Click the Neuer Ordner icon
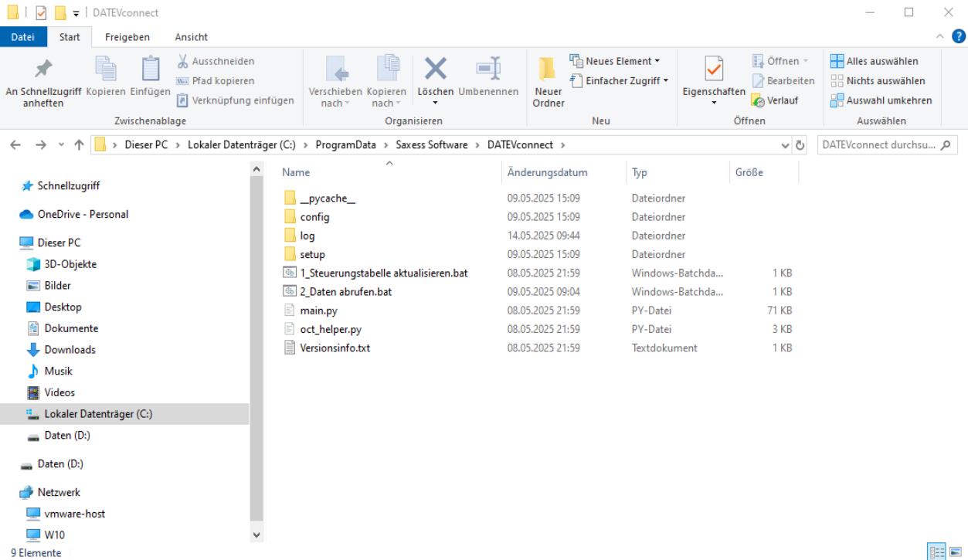 pyautogui.click(x=548, y=70)
